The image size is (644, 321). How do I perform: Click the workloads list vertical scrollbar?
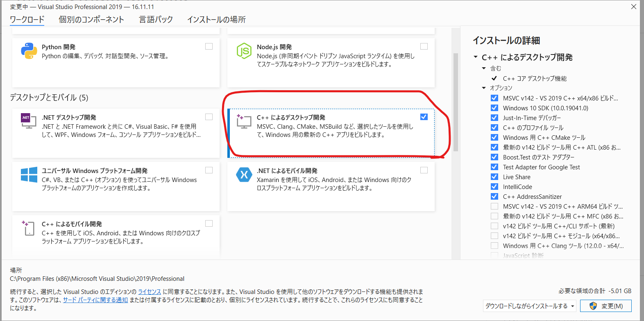coord(456,102)
